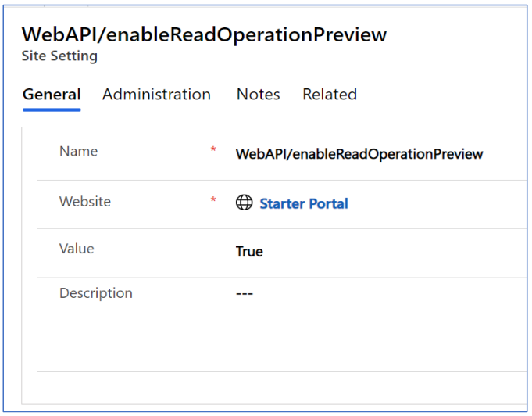Select the Name field label
Viewport: 532px width, 416px height.
pos(78,151)
